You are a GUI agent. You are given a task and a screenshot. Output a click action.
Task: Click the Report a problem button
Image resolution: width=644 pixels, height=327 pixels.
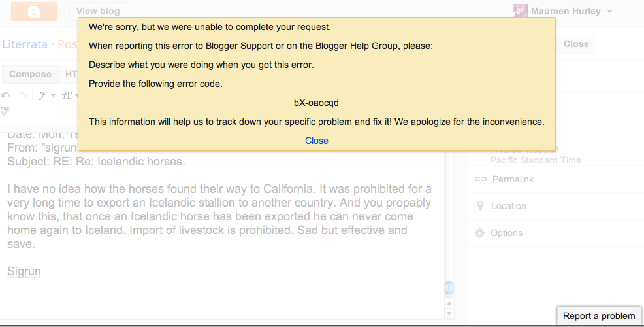(x=599, y=316)
